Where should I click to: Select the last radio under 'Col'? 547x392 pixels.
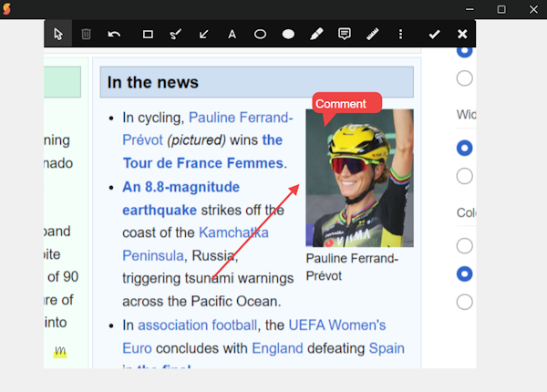464,302
